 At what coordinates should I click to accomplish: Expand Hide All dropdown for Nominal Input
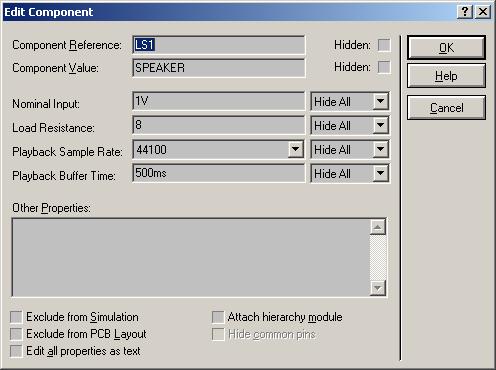pyautogui.click(x=380, y=101)
